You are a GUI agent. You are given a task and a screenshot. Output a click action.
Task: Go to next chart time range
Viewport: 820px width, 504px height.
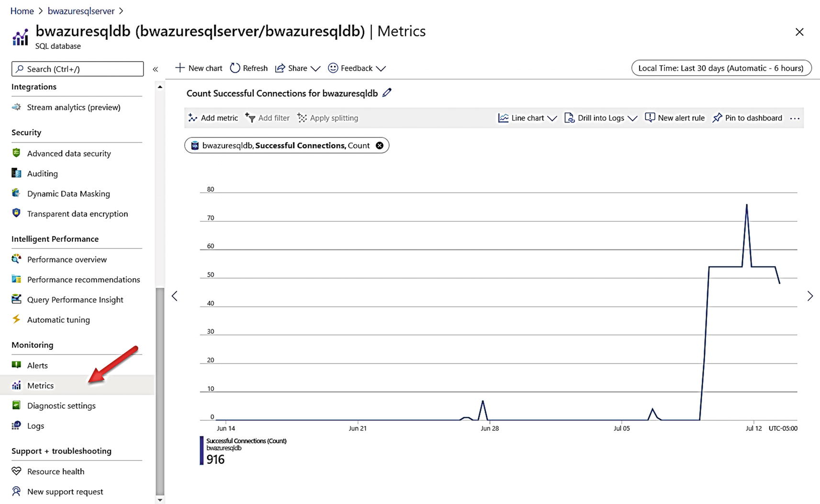coord(810,296)
